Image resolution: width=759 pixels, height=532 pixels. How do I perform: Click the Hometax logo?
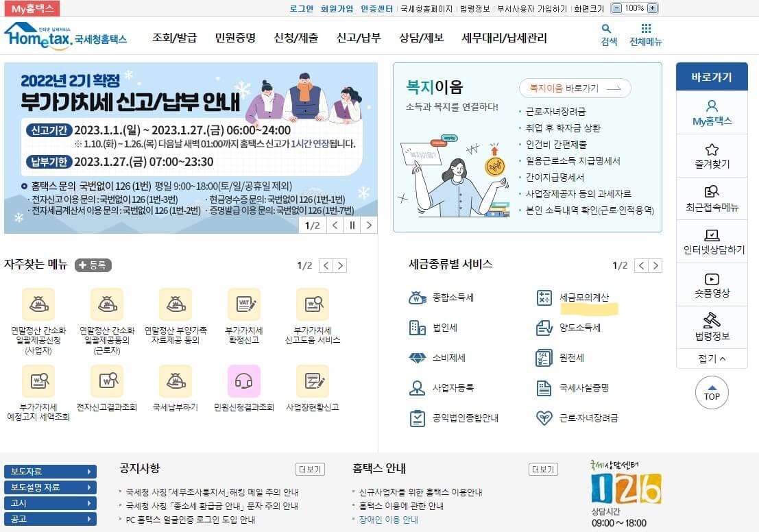(x=65, y=36)
